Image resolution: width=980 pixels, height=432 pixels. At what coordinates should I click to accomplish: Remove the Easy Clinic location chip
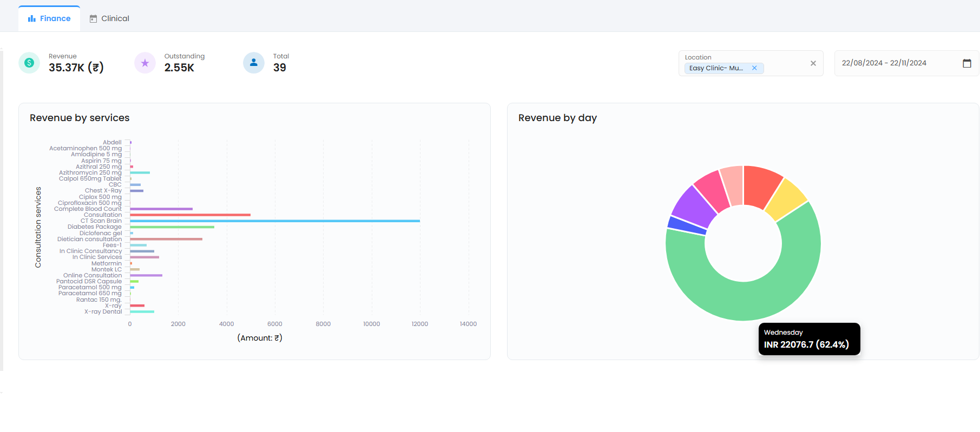pos(754,68)
